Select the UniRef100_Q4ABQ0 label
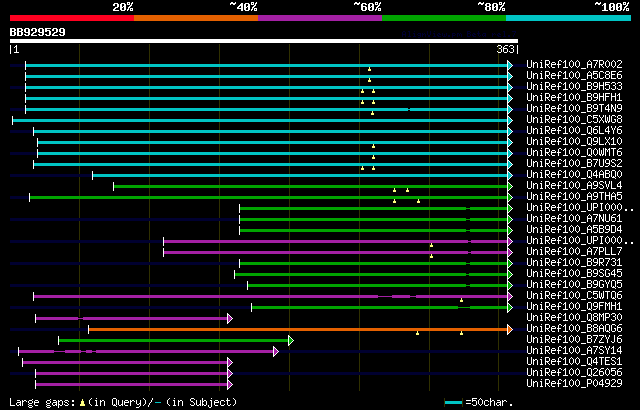 pos(574,174)
